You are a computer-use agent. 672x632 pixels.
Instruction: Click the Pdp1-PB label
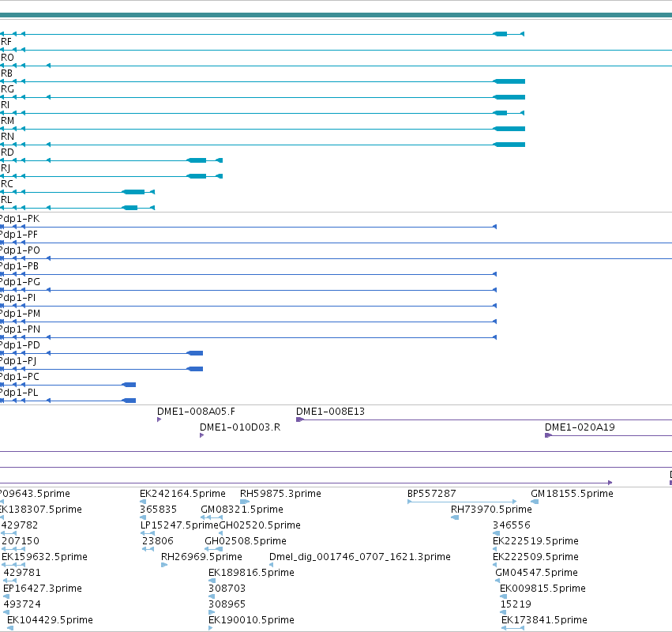coord(19,266)
